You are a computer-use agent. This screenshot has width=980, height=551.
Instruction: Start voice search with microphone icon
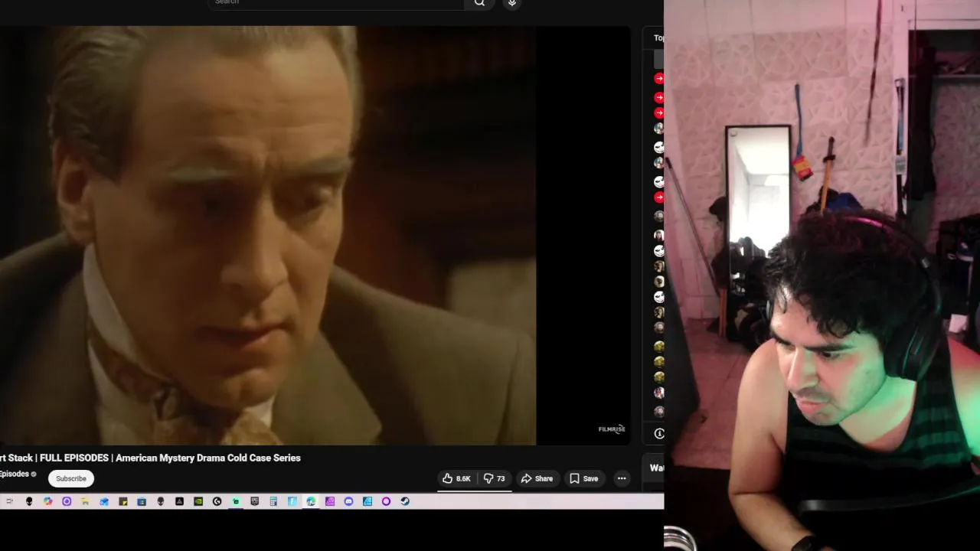[x=512, y=3]
